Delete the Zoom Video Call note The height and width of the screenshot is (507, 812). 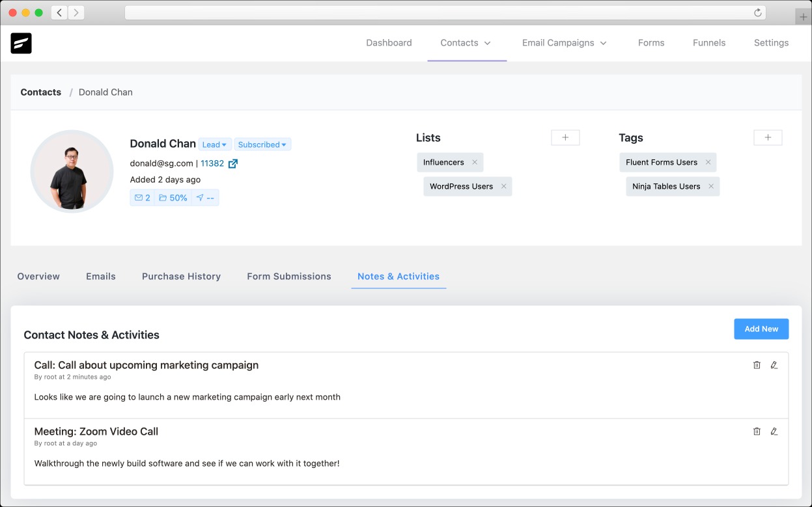(757, 432)
